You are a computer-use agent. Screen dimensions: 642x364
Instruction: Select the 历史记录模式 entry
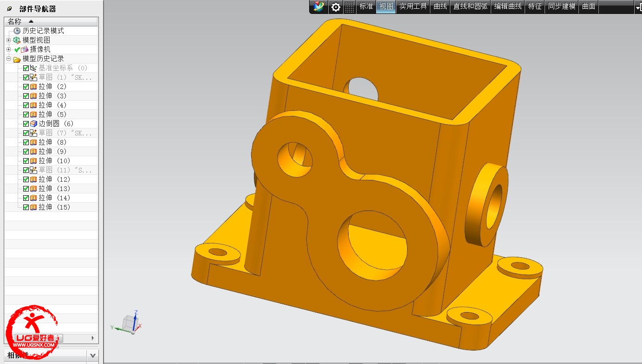click(43, 31)
